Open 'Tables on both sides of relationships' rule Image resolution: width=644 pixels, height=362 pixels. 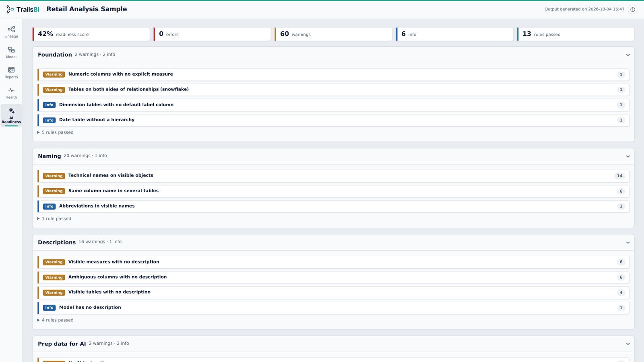pos(333,90)
